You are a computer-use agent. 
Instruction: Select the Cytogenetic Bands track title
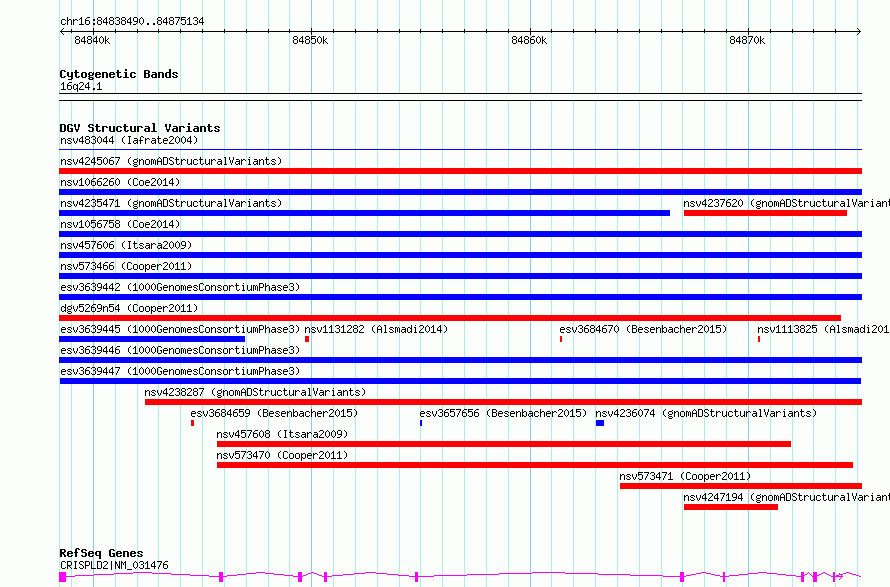[x=119, y=74]
